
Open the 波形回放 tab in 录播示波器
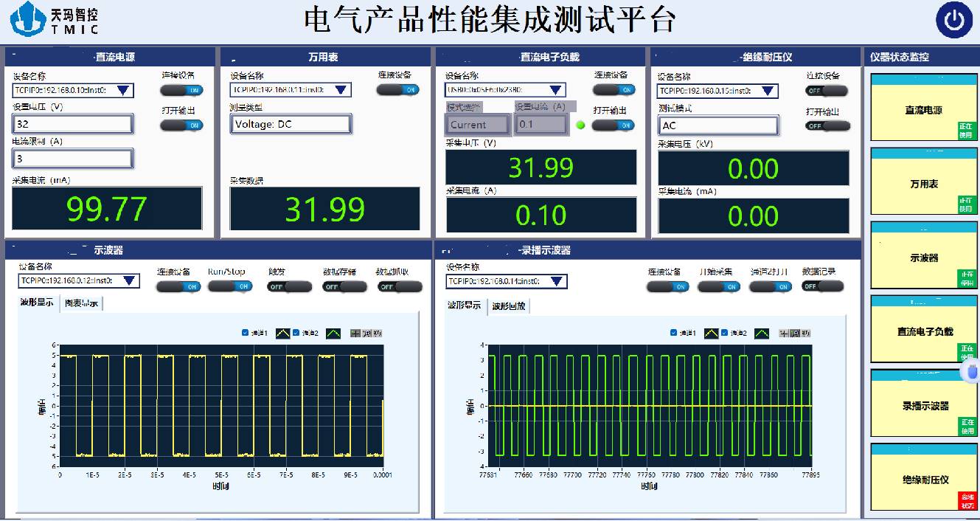tap(508, 306)
